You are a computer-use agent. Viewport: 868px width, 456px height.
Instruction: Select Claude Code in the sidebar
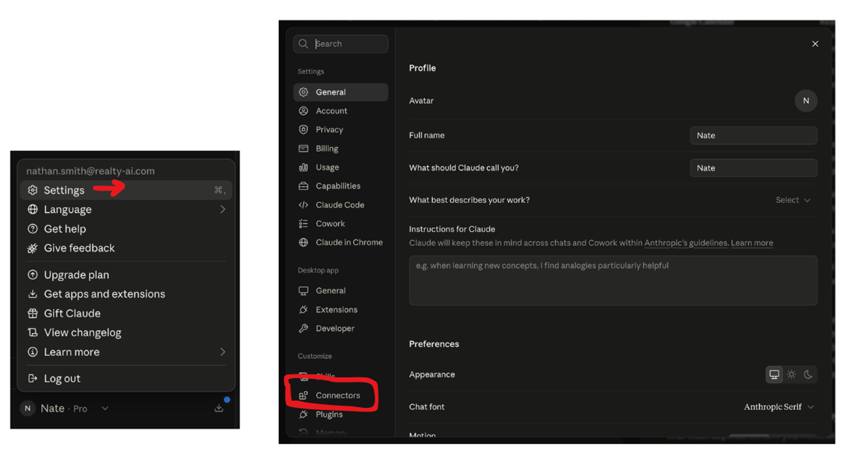click(341, 205)
